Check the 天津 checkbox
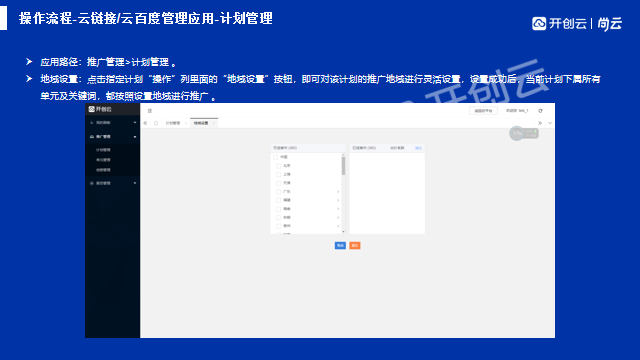This screenshot has width=640, height=360. (279, 183)
